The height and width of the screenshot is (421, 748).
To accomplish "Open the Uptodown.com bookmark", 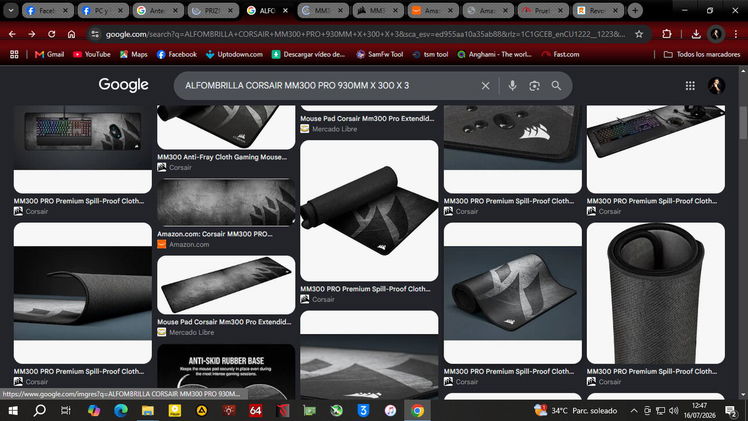I will click(234, 54).
